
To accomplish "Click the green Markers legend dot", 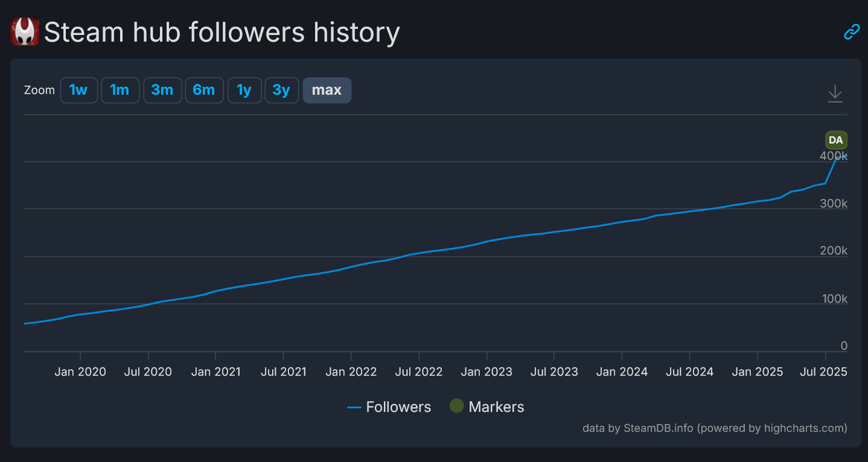I will tap(457, 406).
